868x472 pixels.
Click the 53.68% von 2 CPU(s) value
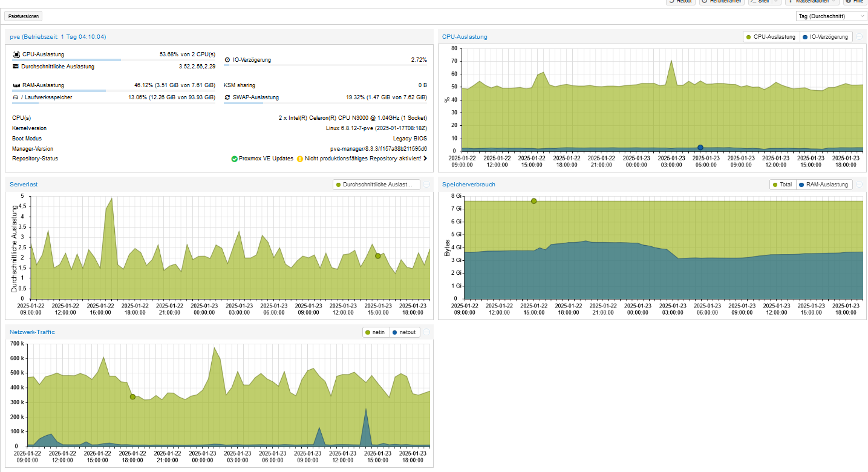[188, 54]
